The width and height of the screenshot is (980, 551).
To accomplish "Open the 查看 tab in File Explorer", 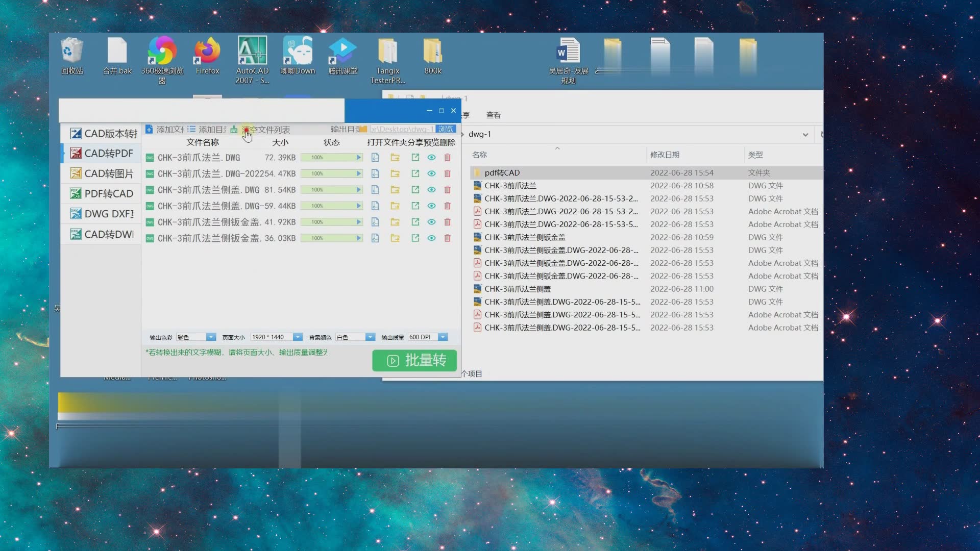I will (x=493, y=115).
